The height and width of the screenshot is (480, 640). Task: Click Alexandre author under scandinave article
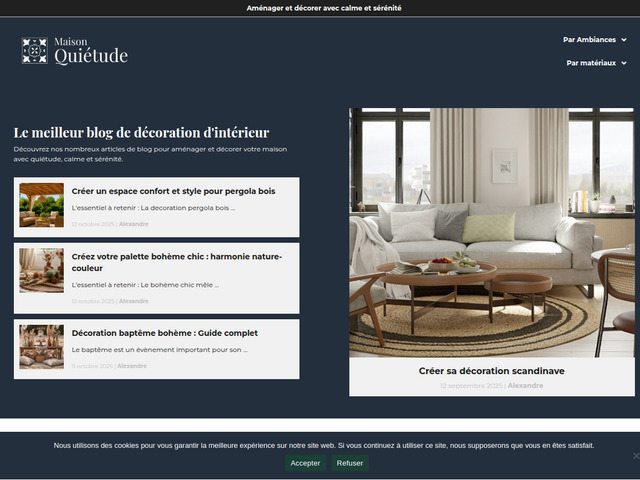525,386
